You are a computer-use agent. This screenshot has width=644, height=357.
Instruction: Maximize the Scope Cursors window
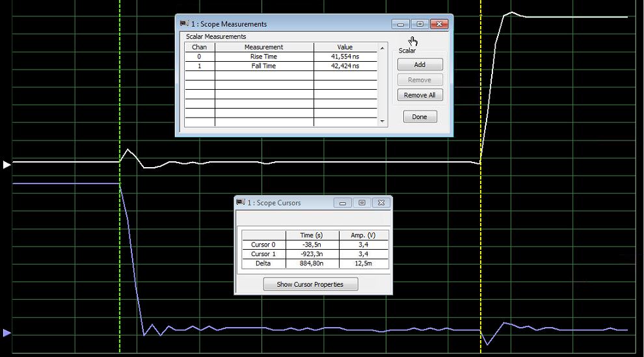[362, 203]
